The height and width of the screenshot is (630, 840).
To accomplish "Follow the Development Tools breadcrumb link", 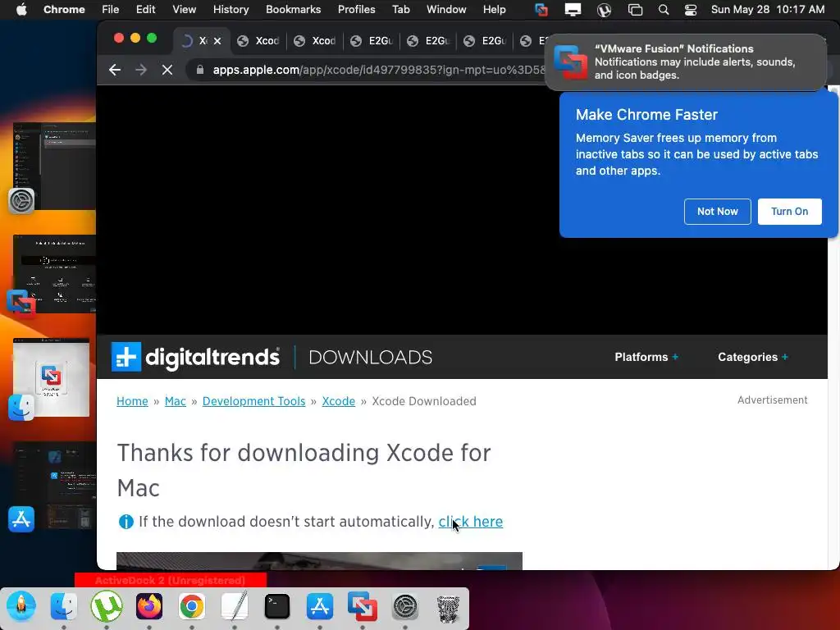I will [254, 401].
